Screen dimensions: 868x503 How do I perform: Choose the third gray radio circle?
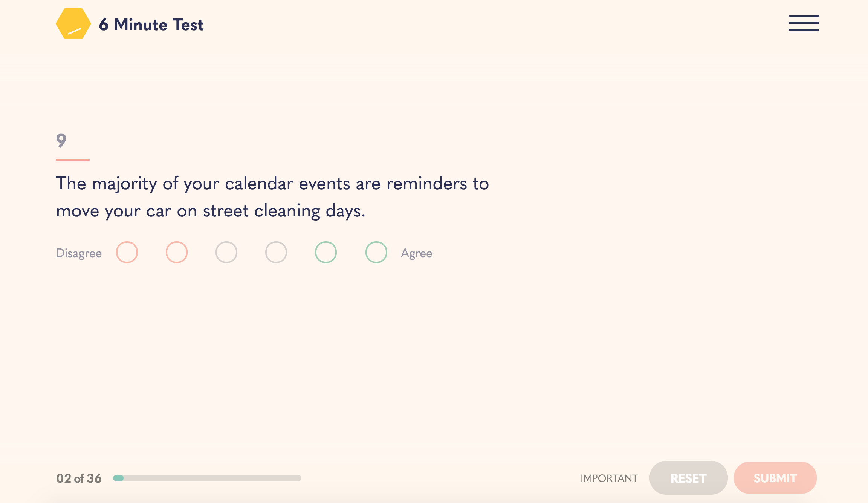point(226,252)
